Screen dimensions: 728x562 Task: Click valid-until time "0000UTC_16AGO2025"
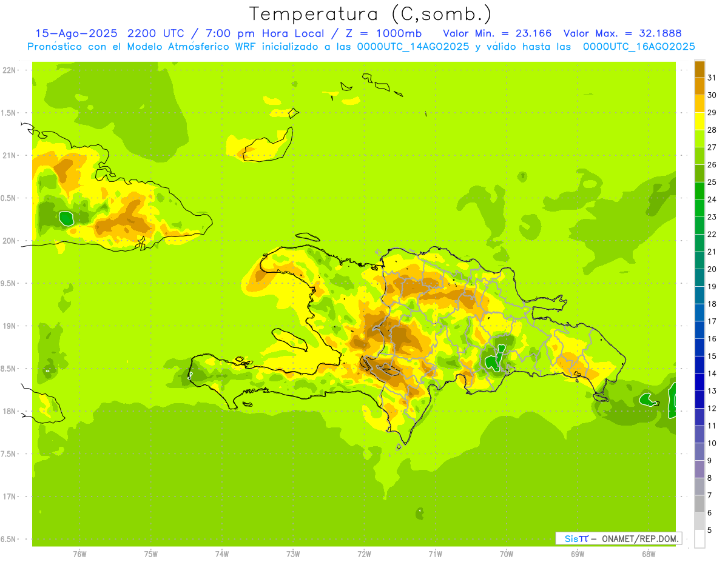639,47
